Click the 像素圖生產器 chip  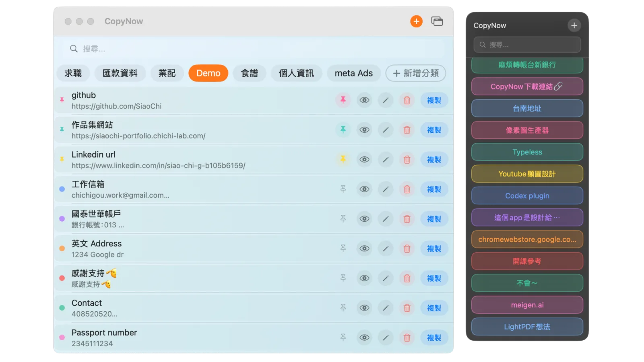(527, 130)
